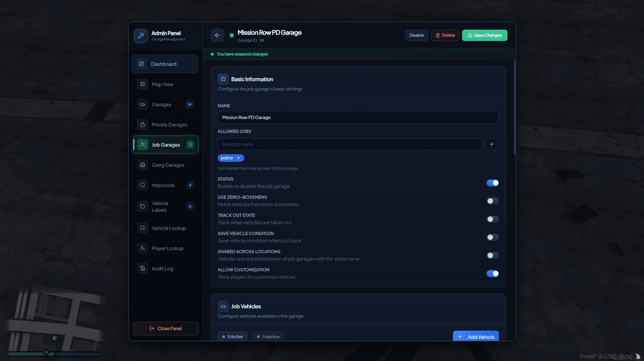Open the Audit Log page

pyautogui.click(x=166, y=268)
